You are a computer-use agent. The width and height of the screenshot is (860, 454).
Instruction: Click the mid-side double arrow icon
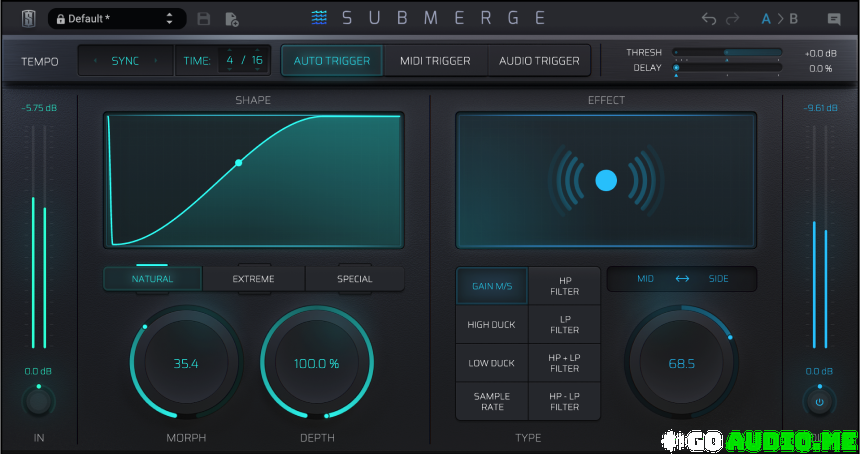tap(682, 279)
